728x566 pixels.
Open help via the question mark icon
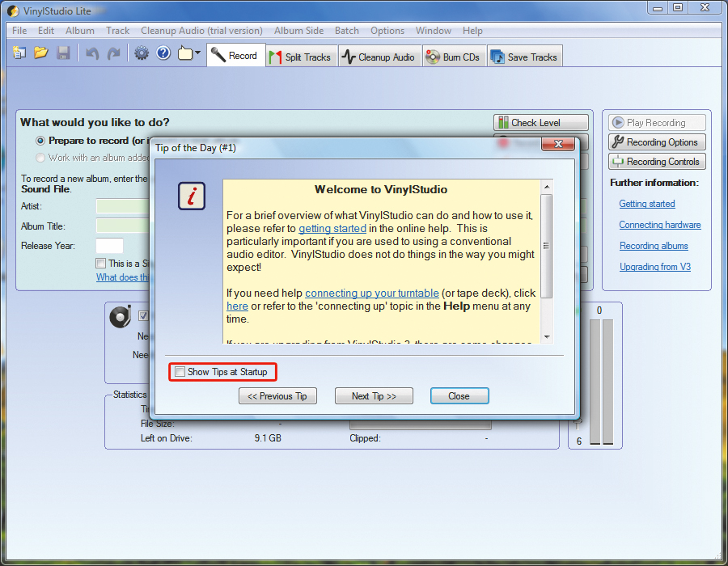(x=163, y=53)
